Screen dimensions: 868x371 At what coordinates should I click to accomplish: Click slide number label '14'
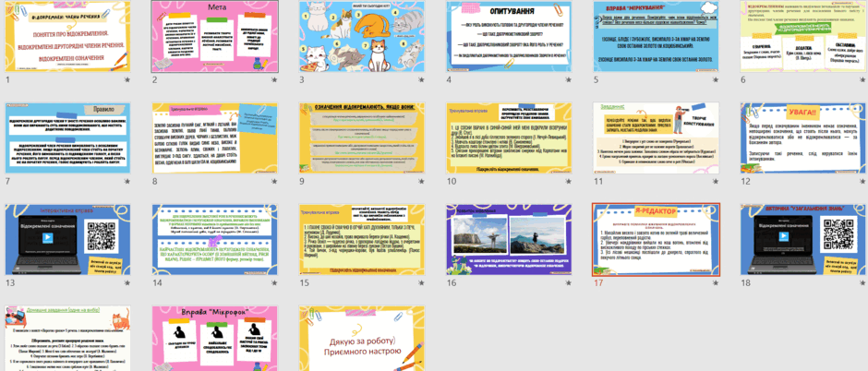(157, 283)
